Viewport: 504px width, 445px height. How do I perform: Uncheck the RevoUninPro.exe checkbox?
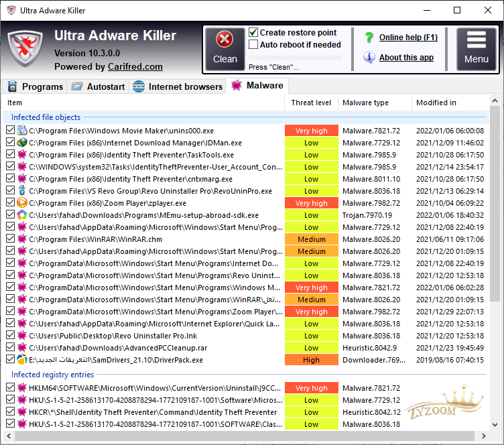(x=10, y=190)
